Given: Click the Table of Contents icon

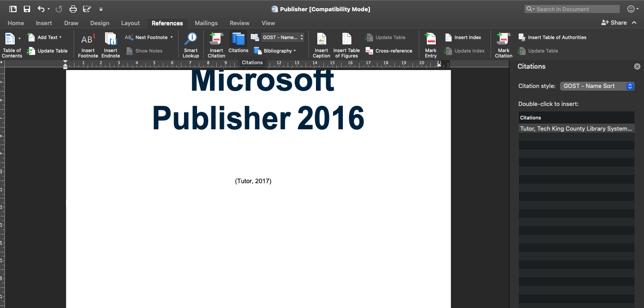Looking at the screenshot, I should pyautogui.click(x=9, y=39).
